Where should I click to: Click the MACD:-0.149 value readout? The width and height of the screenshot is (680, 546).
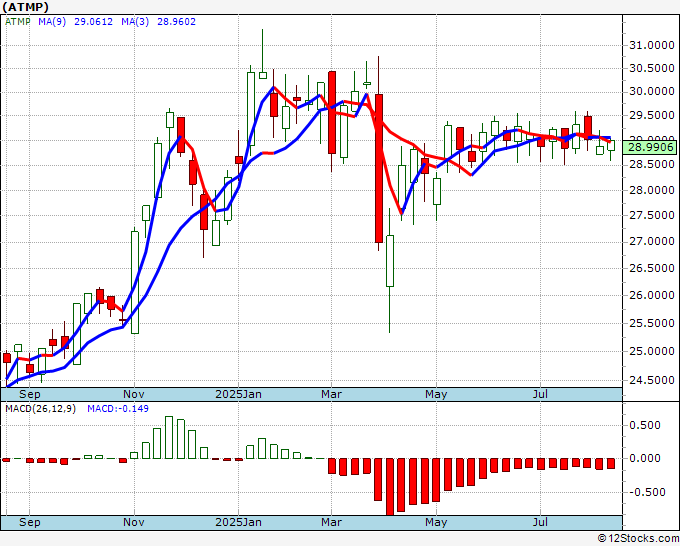(118, 409)
